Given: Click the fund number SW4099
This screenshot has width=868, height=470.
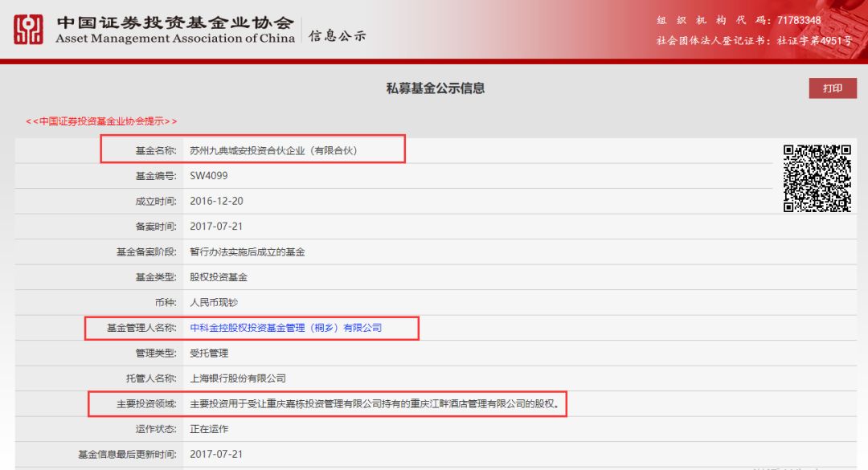Looking at the screenshot, I should tap(208, 176).
